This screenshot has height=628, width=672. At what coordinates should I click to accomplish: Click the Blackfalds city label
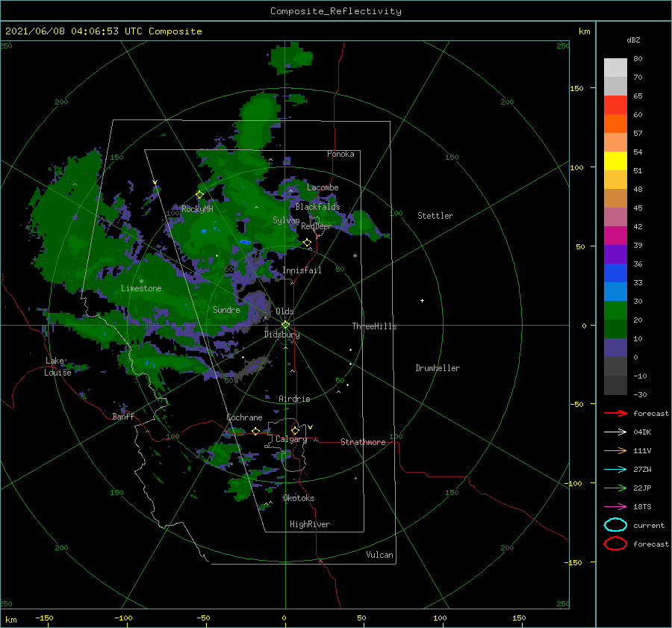point(317,207)
